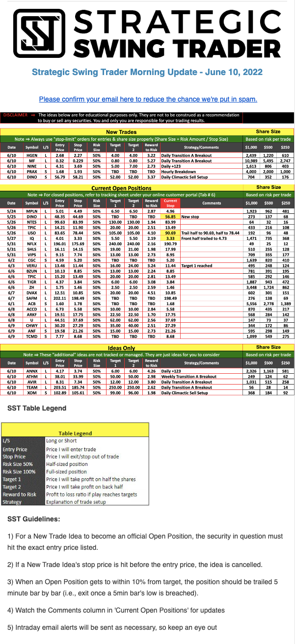Click the Current Open Positions header
This screenshot has width=295, height=644.
pyautogui.click(x=121, y=187)
